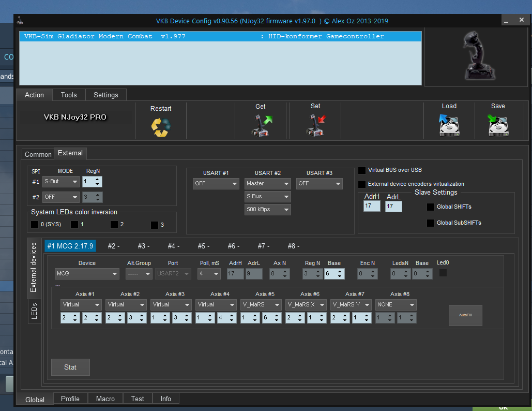
Task: Enable Global SHIFTs checkbox
Action: (x=431, y=207)
